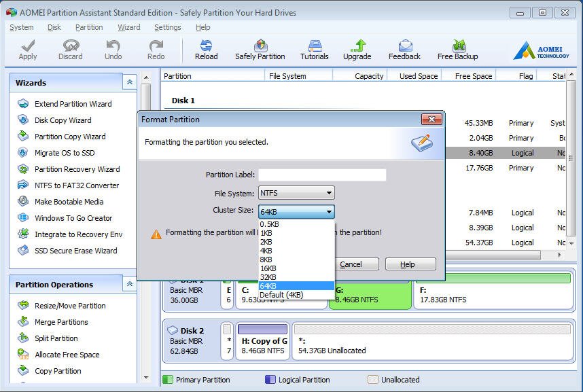Viewport: 583px width, 392px height.
Task: Select Split Partition operation
Action: coord(48,338)
